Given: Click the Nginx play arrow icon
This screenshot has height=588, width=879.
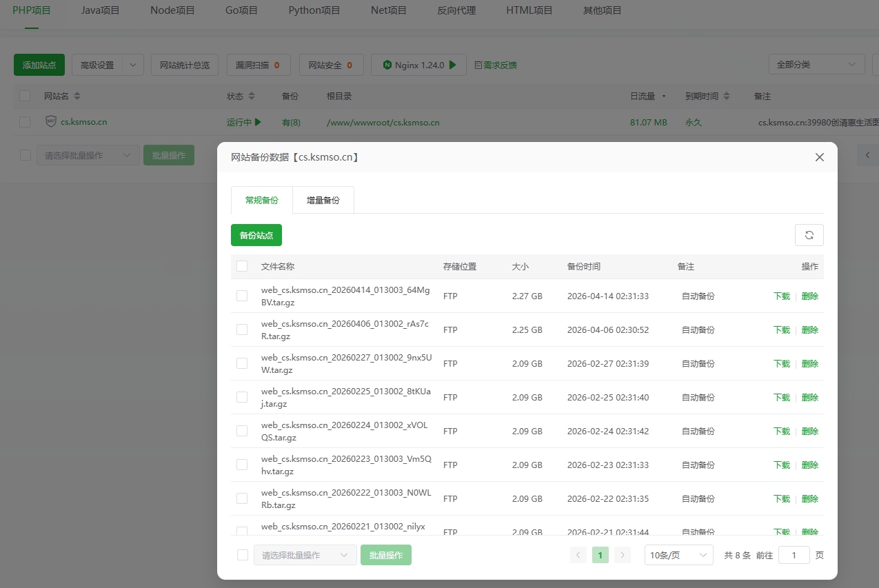Looking at the screenshot, I should click(453, 65).
